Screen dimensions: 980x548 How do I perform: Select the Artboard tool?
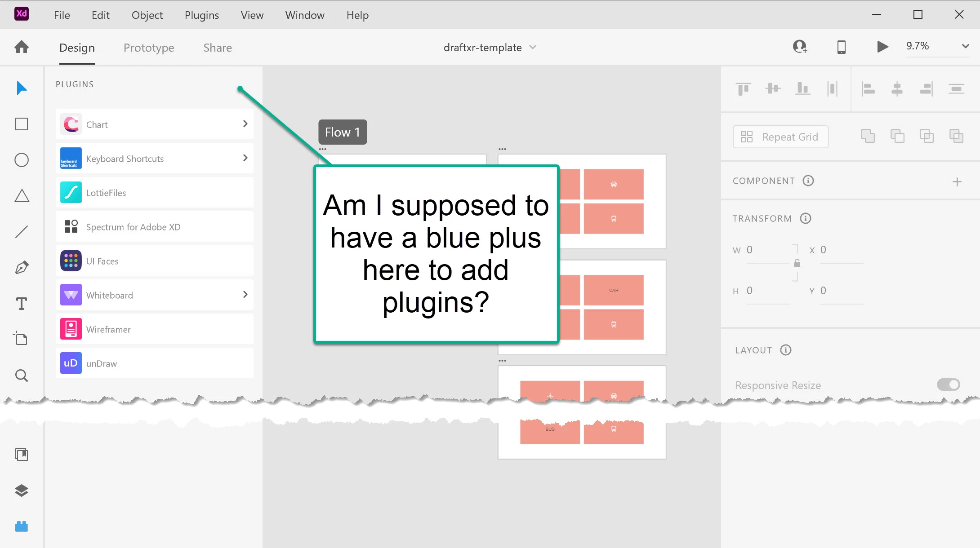click(21, 338)
